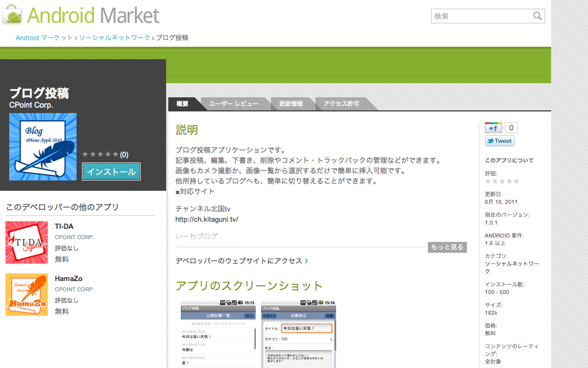Click the 説明 section heading
This screenshot has width=588, height=368.
187,130
